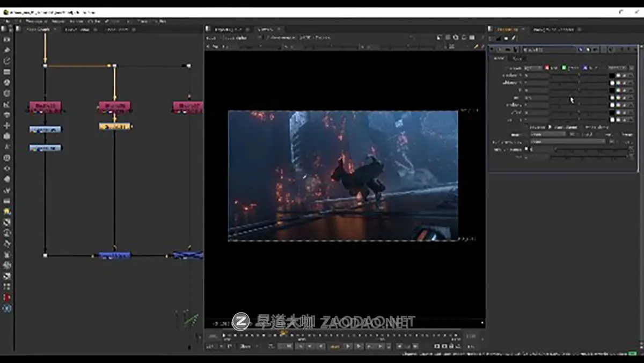Collapse the Grade node properties arrow

(x=492, y=49)
